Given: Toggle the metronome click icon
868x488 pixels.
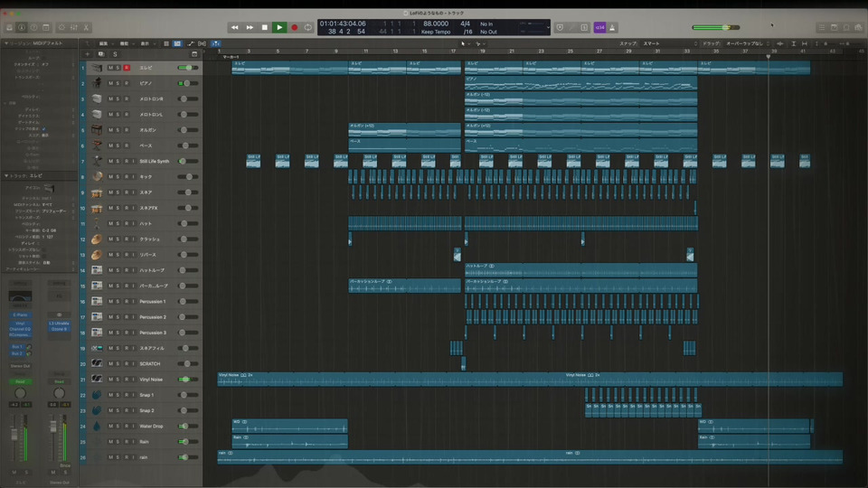Looking at the screenshot, I should [x=613, y=27].
